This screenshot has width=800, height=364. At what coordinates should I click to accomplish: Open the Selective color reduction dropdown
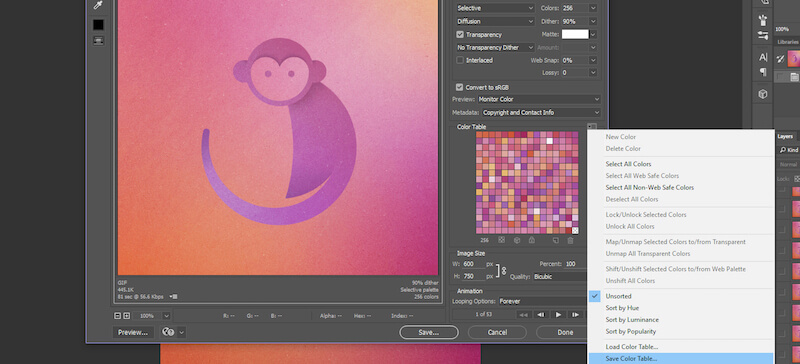495,8
